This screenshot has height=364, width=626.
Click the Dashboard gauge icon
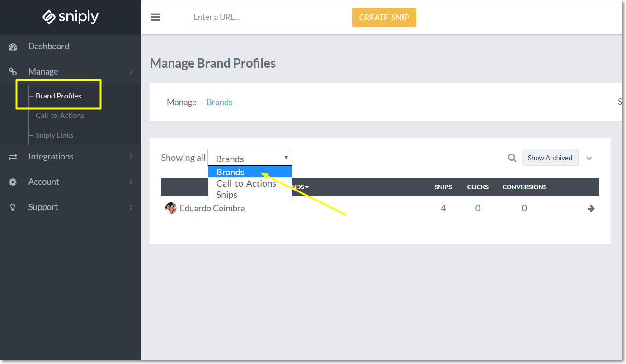13,47
